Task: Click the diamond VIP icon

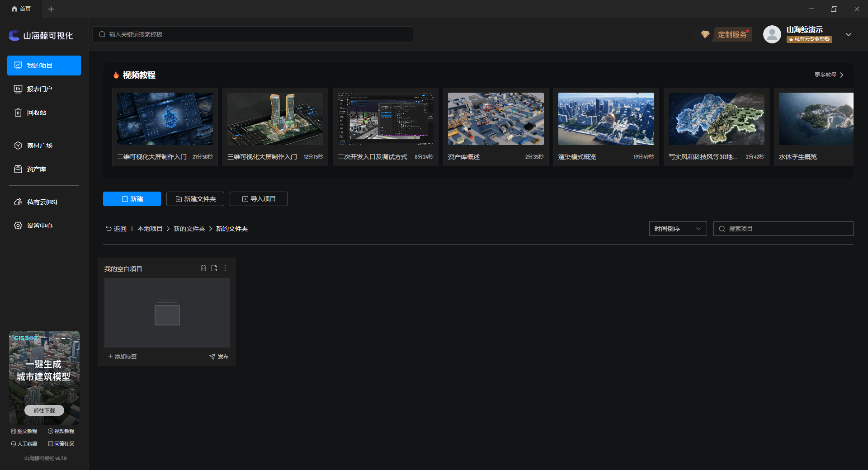Action: [x=705, y=34]
